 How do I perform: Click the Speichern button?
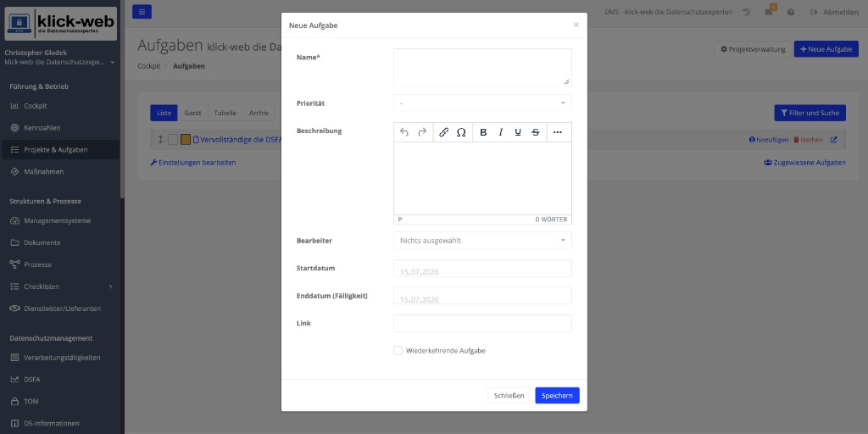557,396
